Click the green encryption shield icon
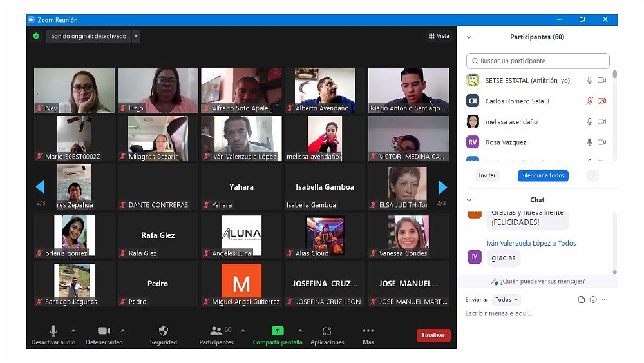Image resolution: width=644 pixels, height=363 pixels. coord(37,36)
